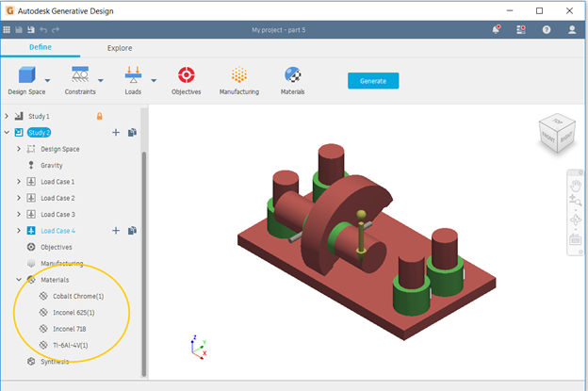Open the Objectives tool
588x391 pixels.
tap(186, 81)
